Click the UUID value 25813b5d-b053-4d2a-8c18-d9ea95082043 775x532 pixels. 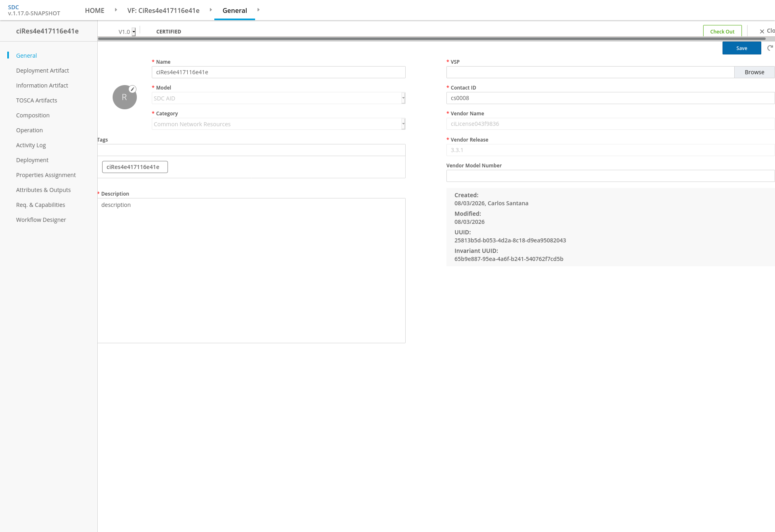[510, 240]
